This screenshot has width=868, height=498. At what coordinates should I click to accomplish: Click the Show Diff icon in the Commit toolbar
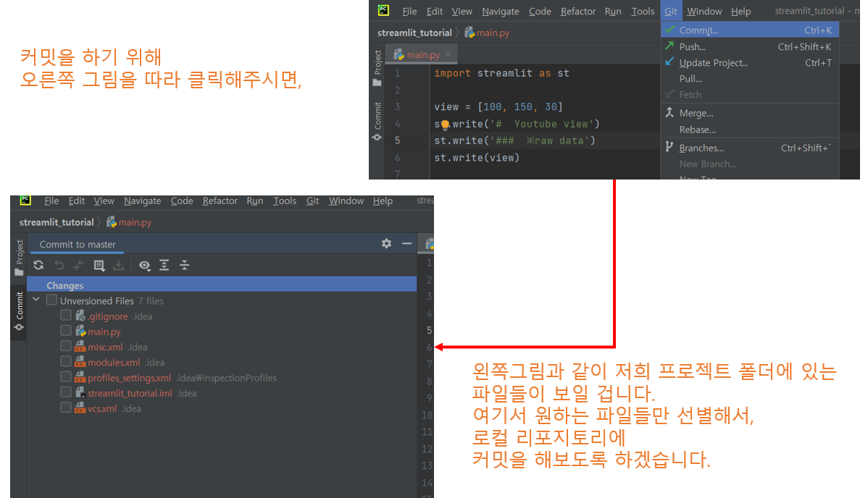(78, 265)
